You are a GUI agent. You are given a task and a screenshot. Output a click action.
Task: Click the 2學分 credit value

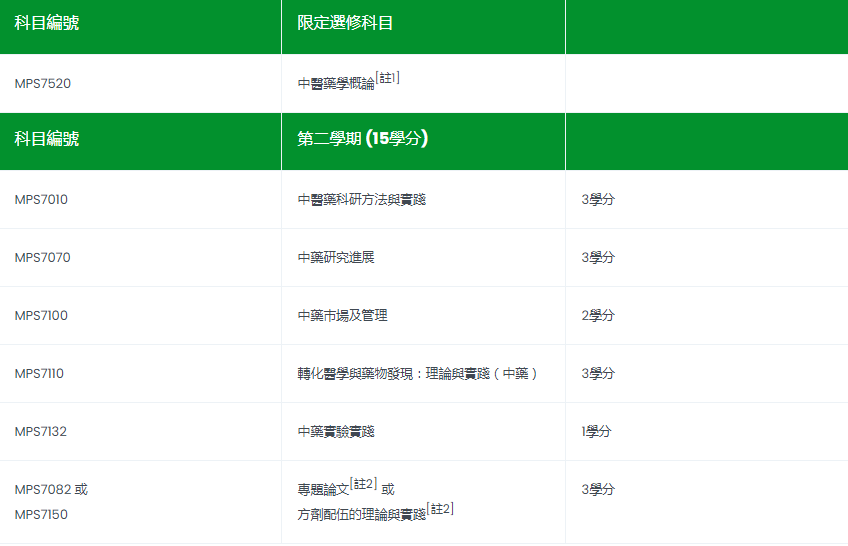point(598,316)
